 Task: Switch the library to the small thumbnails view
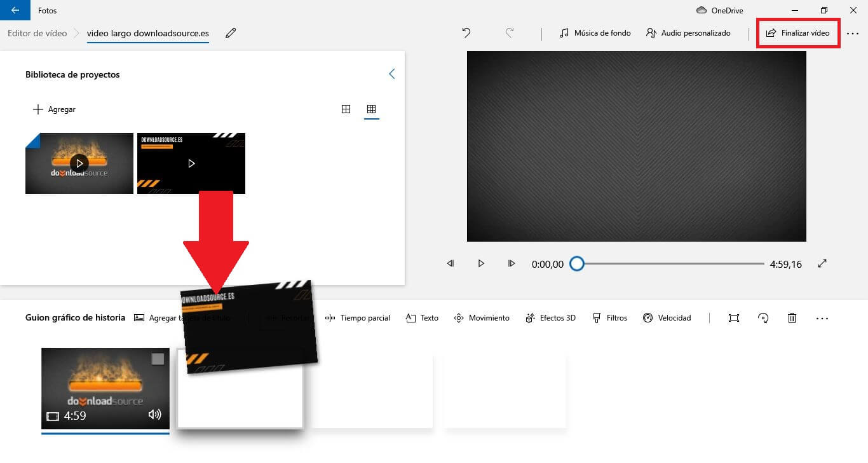click(x=372, y=109)
